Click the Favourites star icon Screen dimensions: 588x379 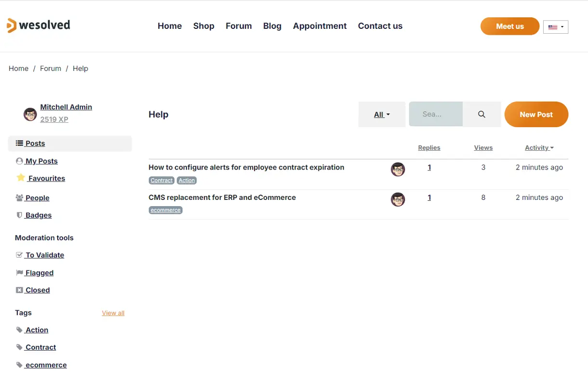20,178
